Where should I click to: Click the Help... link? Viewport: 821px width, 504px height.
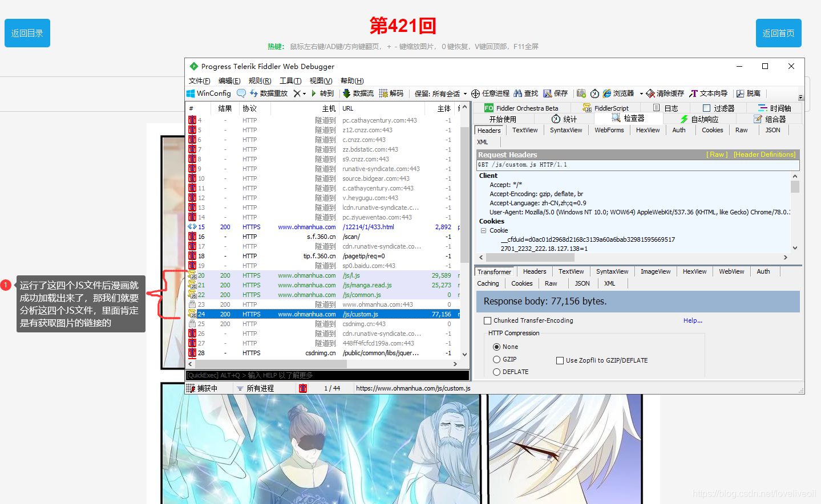tap(693, 320)
